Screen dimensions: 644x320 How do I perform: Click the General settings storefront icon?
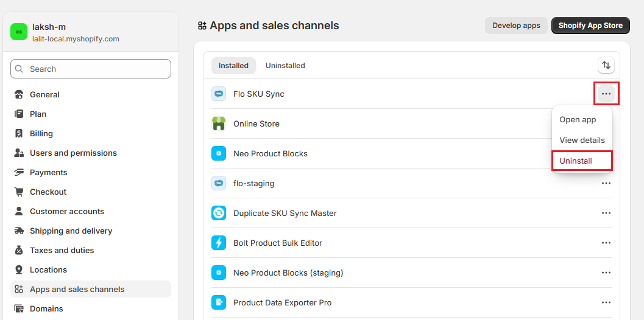18,95
